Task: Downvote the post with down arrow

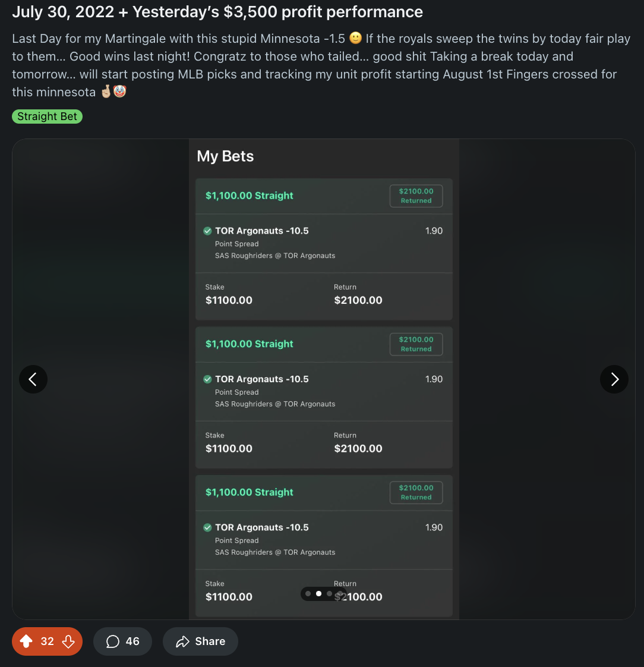Action: pyautogui.click(x=68, y=641)
